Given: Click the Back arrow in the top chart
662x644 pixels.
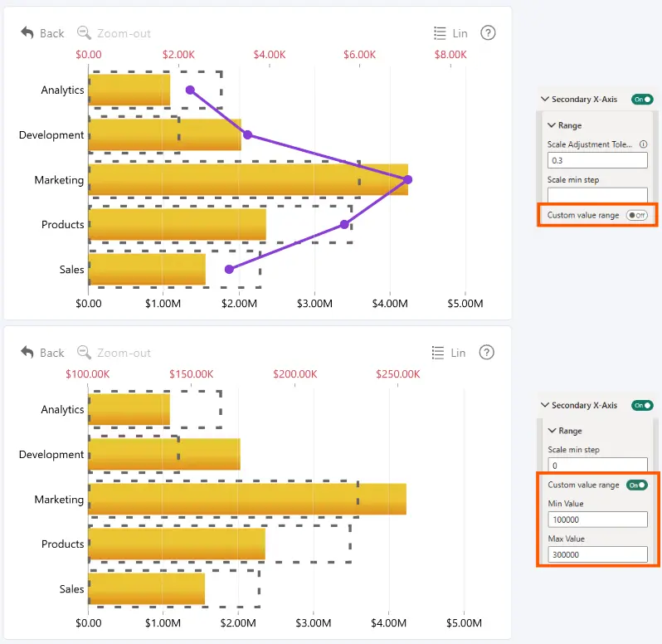Looking at the screenshot, I should tap(27, 33).
